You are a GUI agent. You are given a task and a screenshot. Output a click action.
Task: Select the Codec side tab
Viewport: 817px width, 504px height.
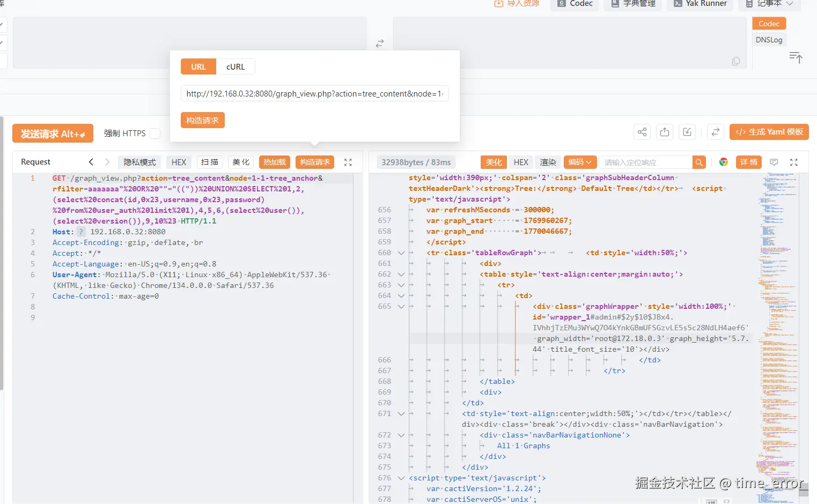click(769, 24)
